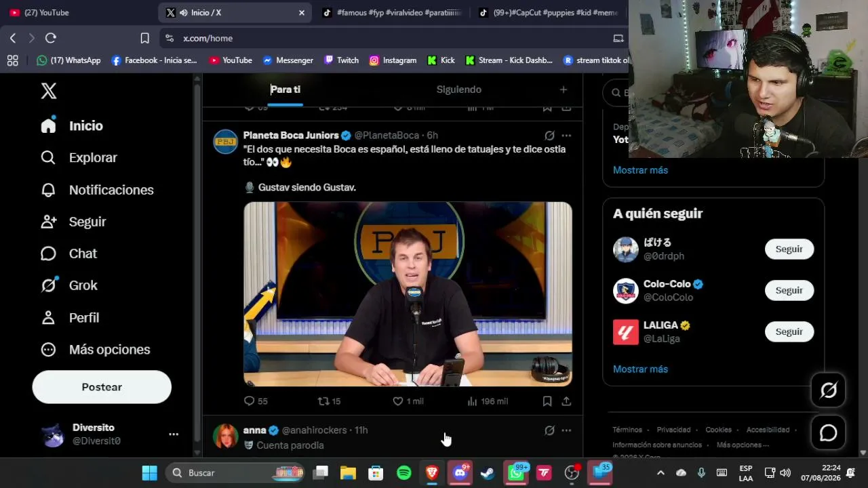Image resolution: width=868 pixels, height=488 pixels.
Task: Open the Kick bookmark
Action: tap(441, 60)
